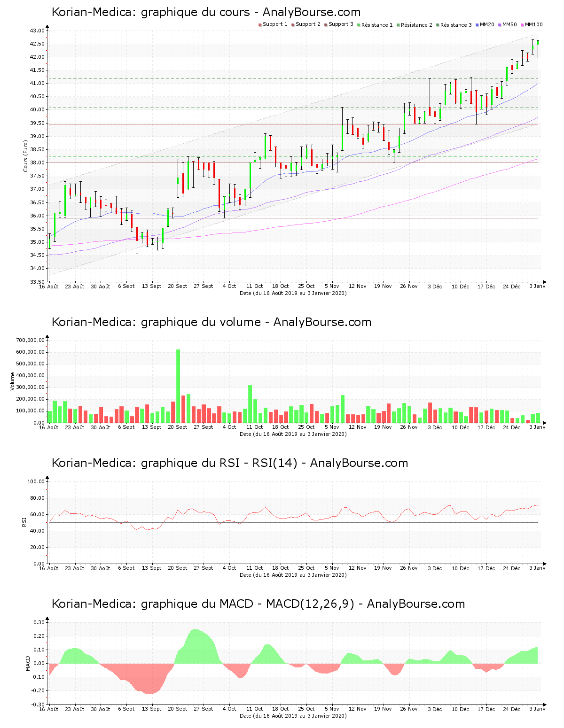Click the 'MACD' y-axis label
564x728 pixels.
[28, 663]
